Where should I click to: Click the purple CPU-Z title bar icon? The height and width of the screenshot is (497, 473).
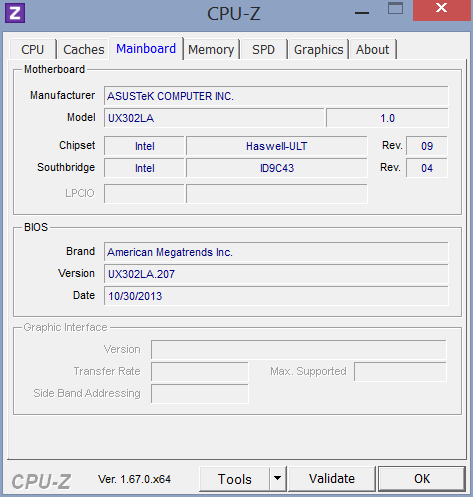[x=15, y=13]
